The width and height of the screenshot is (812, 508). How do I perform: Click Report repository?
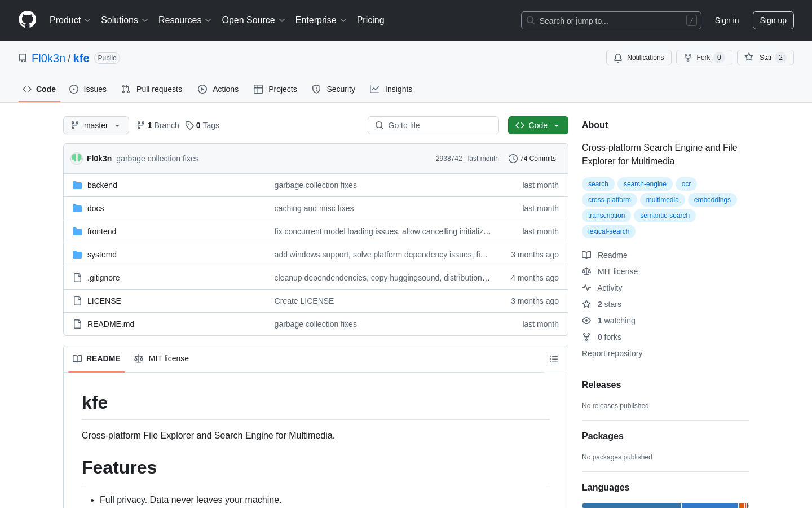(612, 353)
